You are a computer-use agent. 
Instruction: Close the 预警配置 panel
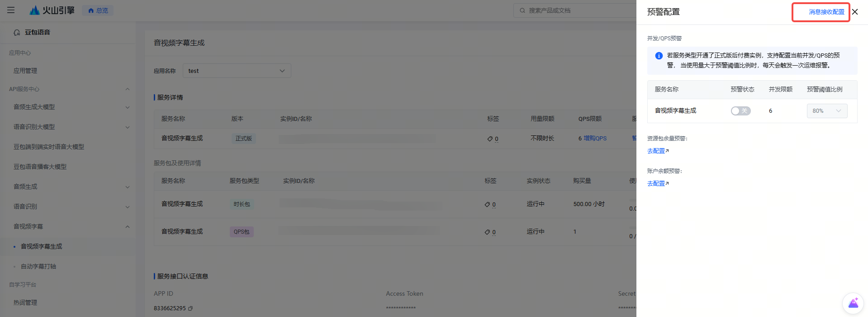click(x=855, y=12)
